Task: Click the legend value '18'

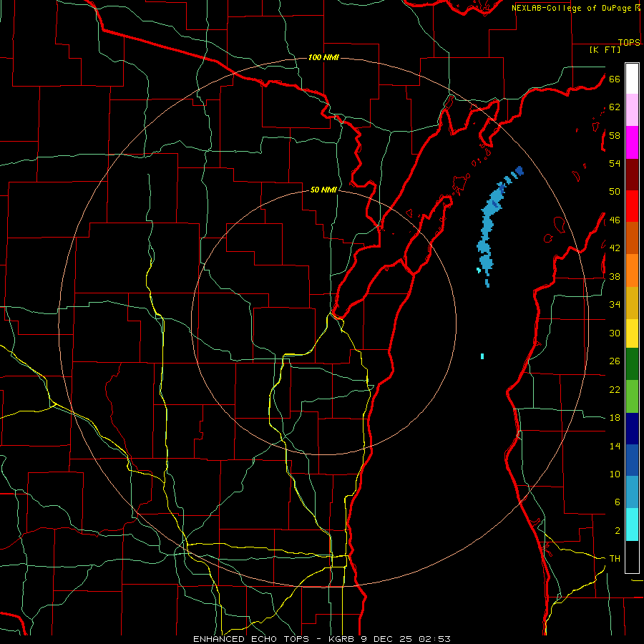Action: pos(615,418)
